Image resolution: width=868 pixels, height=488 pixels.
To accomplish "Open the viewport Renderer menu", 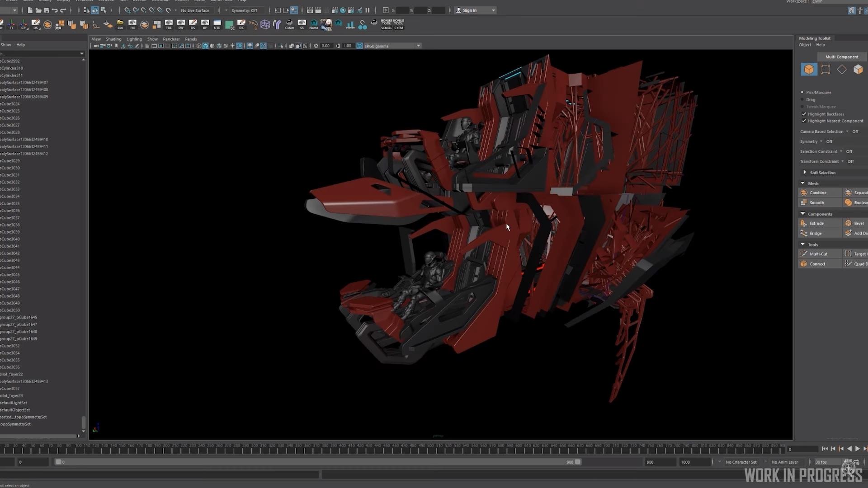I will pos(171,39).
